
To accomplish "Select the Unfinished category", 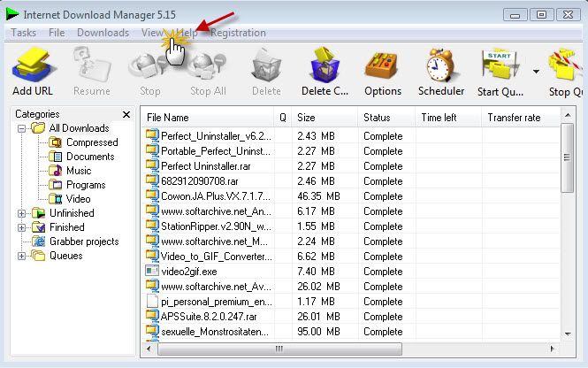I will click(72, 213).
